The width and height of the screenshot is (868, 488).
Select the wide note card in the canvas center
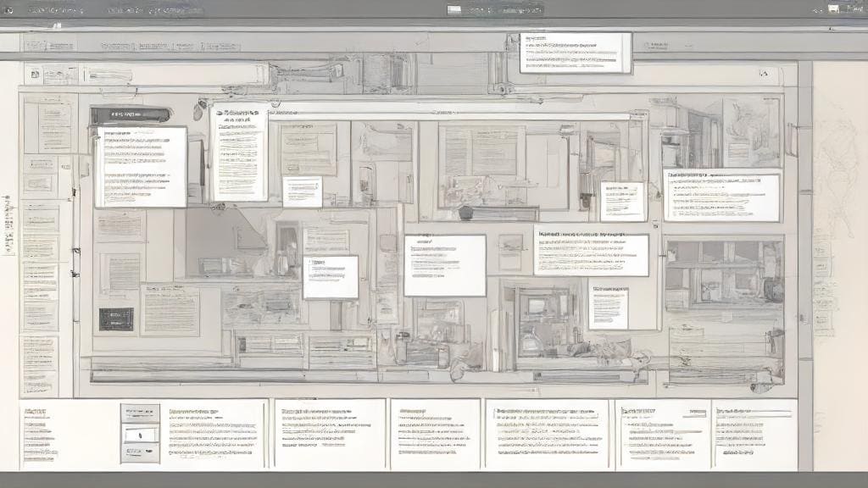click(x=444, y=265)
